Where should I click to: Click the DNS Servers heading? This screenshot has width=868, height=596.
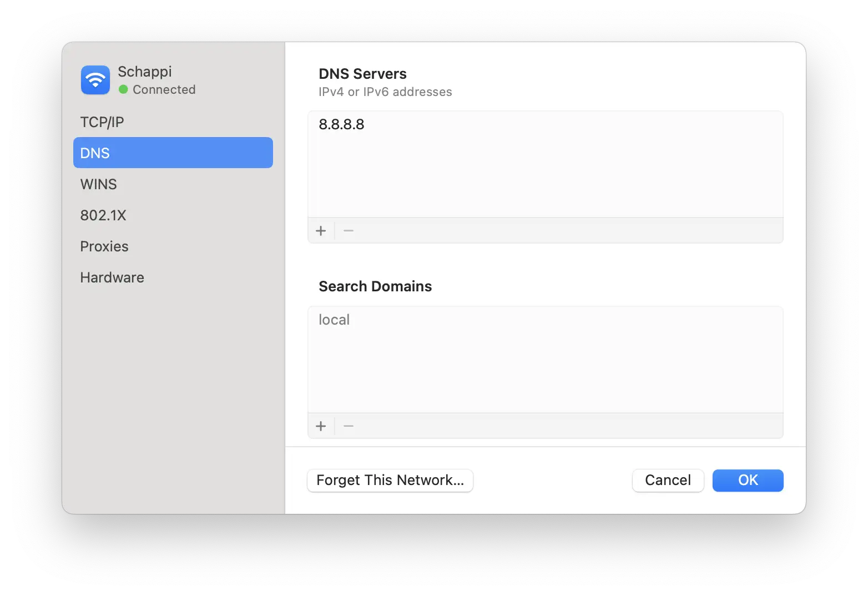pyautogui.click(x=362, y=74)
